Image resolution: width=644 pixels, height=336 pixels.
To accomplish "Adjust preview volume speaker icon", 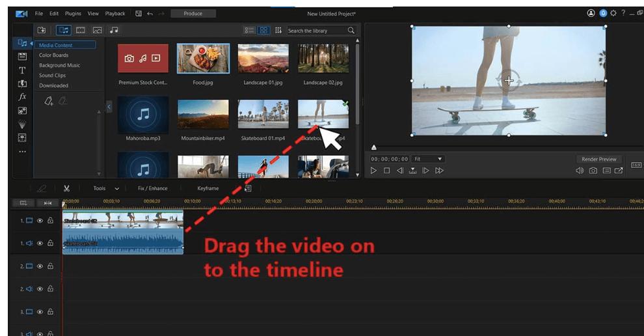I will pyautogui.click(x=580, y=171).
